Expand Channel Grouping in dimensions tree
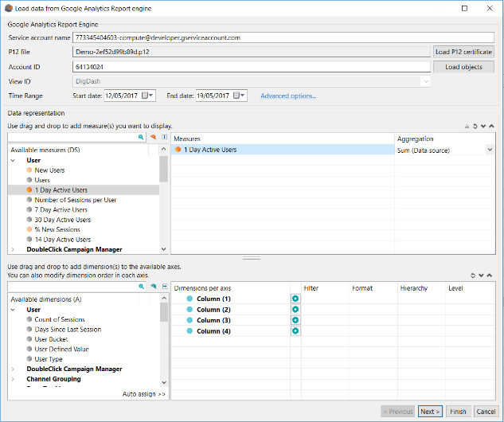Viewport: 504px width, 422px height. 13,379
